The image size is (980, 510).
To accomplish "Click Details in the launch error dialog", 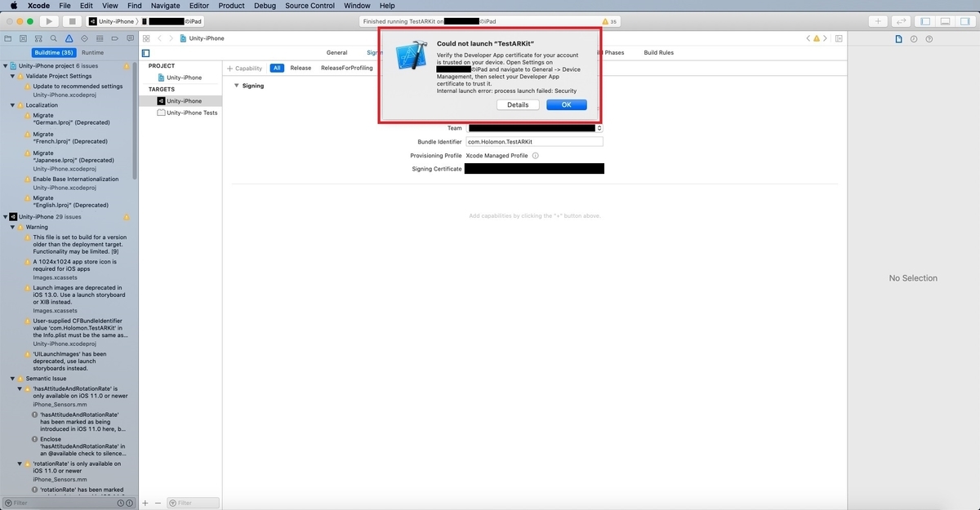I will (x=518, y=105).
